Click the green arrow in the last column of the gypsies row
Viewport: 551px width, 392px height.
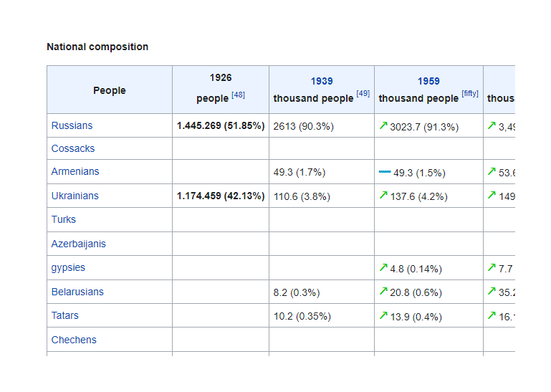[x=492, y=268]
